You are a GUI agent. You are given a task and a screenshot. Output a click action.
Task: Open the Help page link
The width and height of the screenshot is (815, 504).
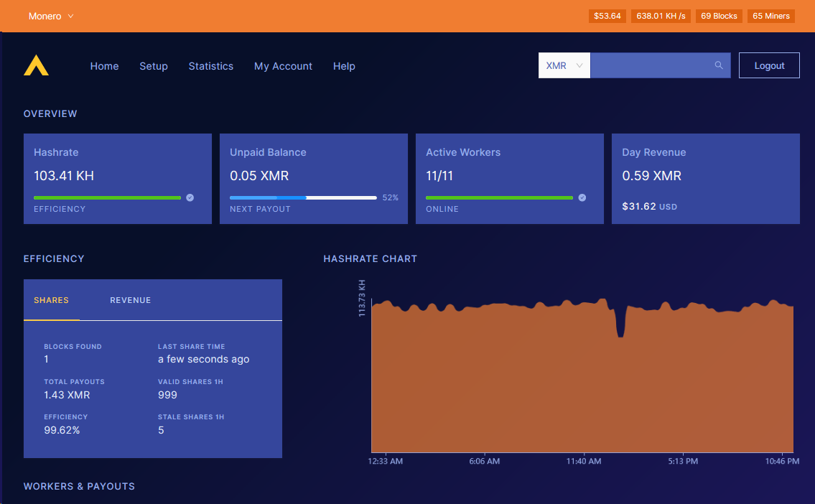344,66
